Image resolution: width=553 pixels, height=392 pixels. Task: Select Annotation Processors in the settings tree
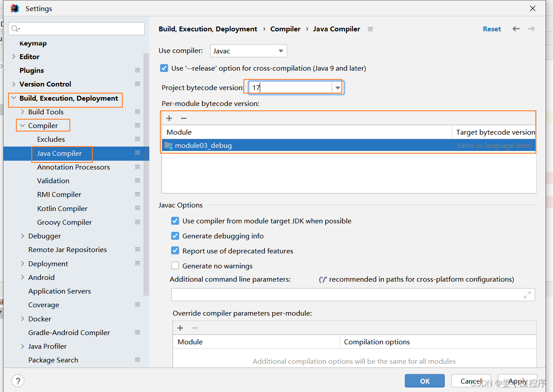pos(73,167)
